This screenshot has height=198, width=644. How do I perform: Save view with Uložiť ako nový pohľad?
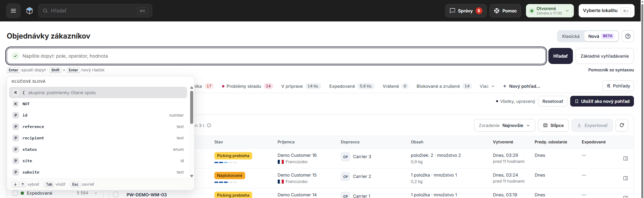coord(602,101)
